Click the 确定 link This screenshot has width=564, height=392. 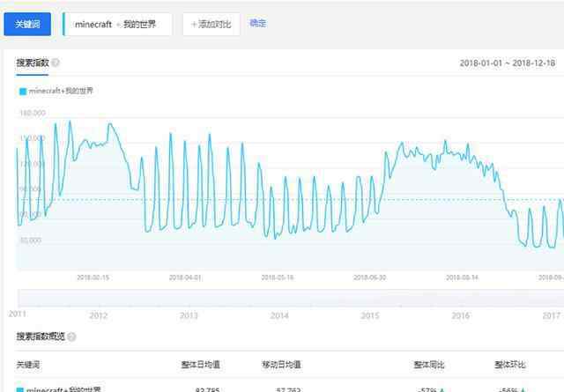258,23
